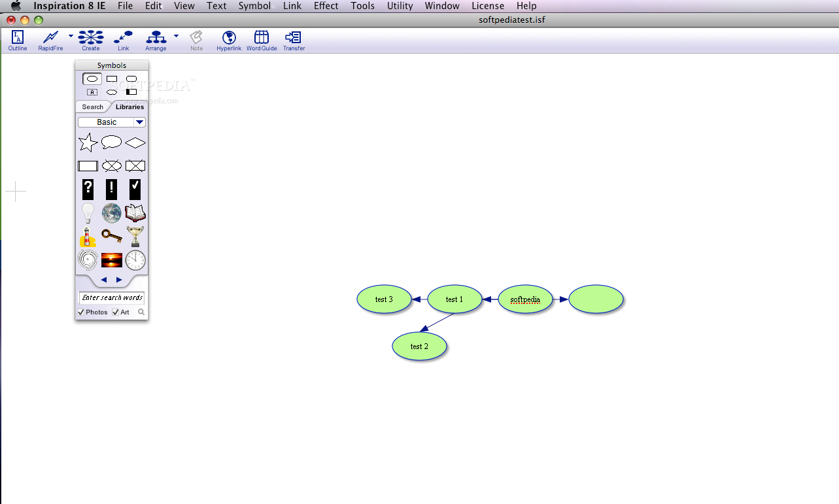The width and height of the screenshot is (839, 504).
Task: Click the search words input field
Action: point(112,298)
